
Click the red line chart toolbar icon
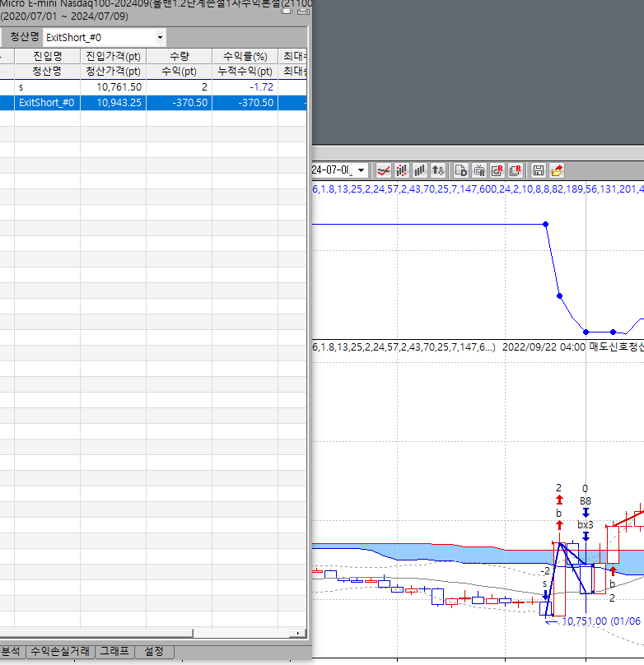click(383, 170)
